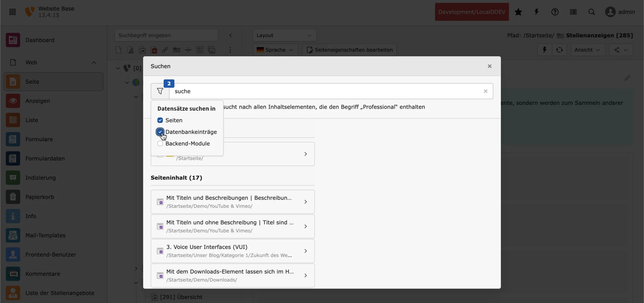Flush caches via the lightning bolt icon
This screenshot has height=303, width=644.
(536, 12)
